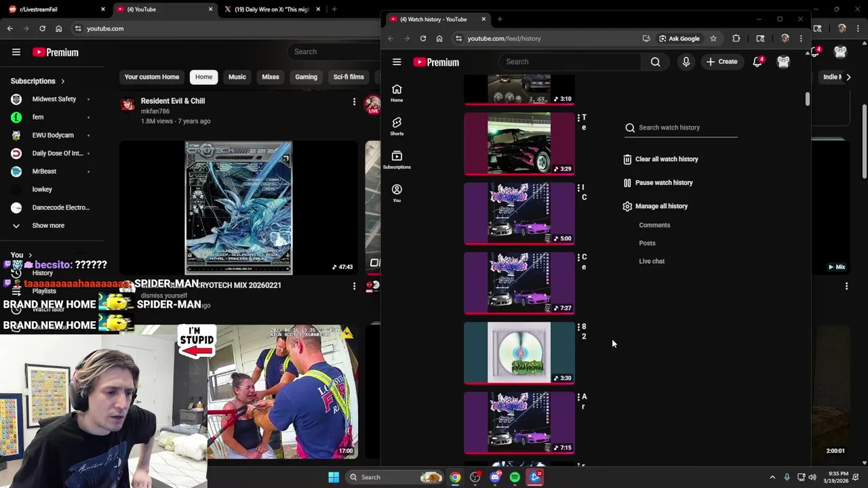Image resolution: width=868 pixels, height=488 pixels.
Task: Click Clear all watch history
Action: point(660,159)
